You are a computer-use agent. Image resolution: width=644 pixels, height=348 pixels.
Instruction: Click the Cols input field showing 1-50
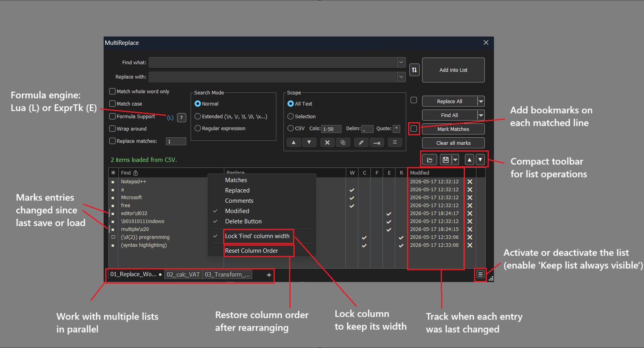click(331, 129)
